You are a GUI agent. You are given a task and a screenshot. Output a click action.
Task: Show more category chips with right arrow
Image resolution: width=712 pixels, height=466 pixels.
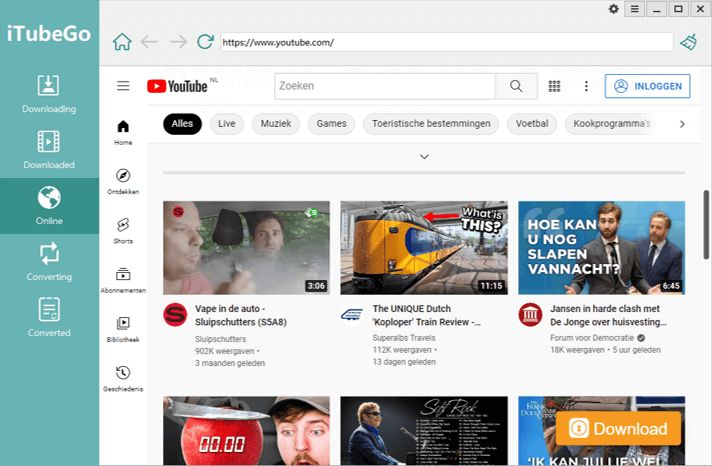coord(682,124)
